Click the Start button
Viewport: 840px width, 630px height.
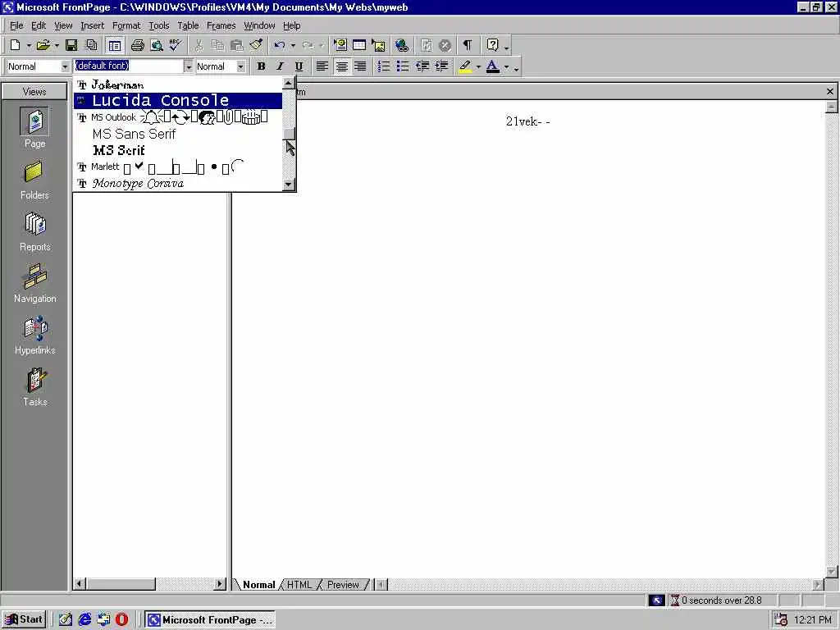point(24,619)
